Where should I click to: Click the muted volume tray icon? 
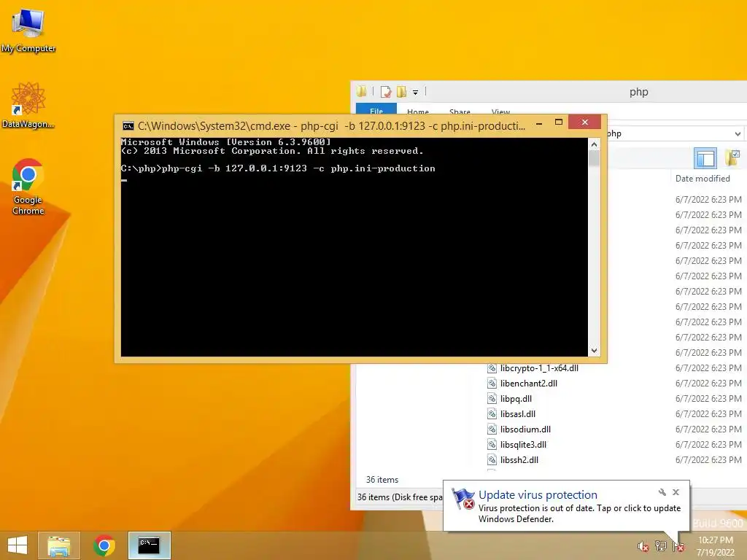pyautogui.click(x=643, y=546)
